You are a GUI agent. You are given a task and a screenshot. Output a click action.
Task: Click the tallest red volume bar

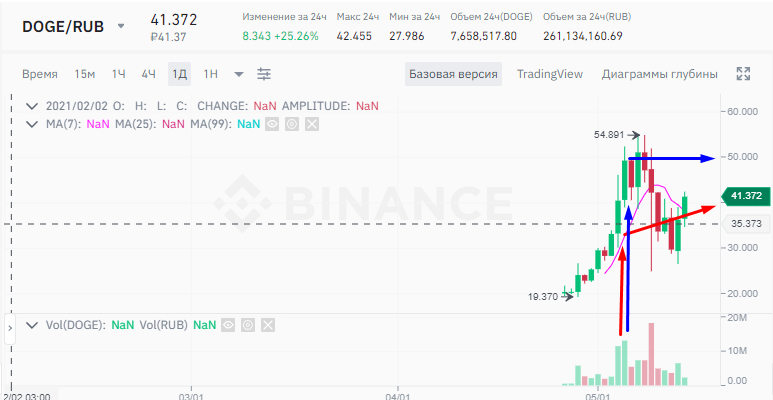(651, 354)
